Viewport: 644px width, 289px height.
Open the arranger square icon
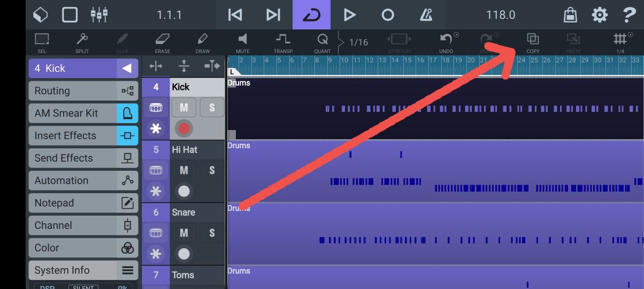70,14
